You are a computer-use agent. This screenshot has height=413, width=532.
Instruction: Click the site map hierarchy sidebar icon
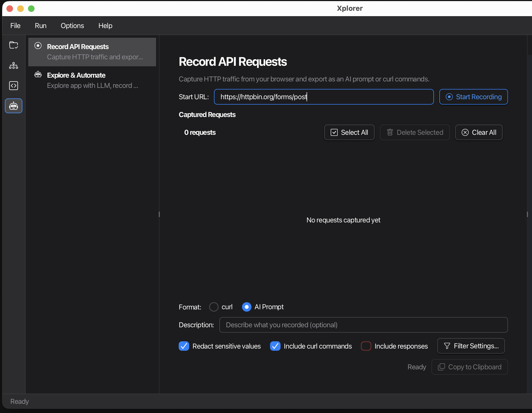[13, 66]
